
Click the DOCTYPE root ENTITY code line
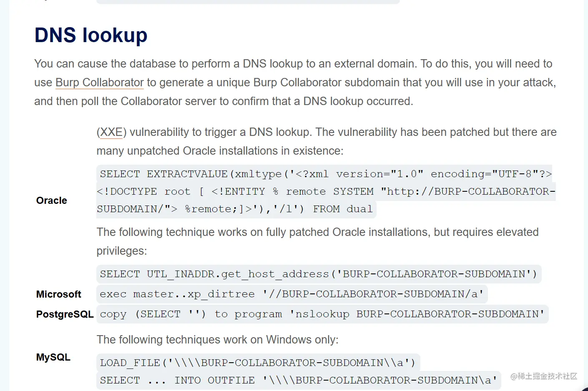[x=326, y=191]
